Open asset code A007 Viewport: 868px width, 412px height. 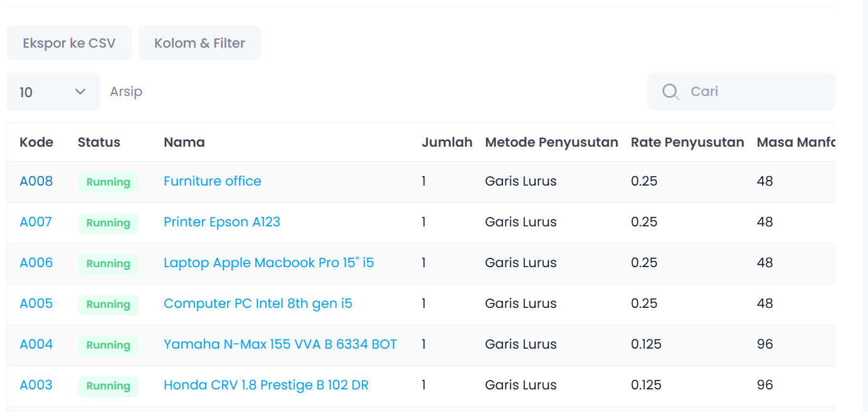(36, 222)
